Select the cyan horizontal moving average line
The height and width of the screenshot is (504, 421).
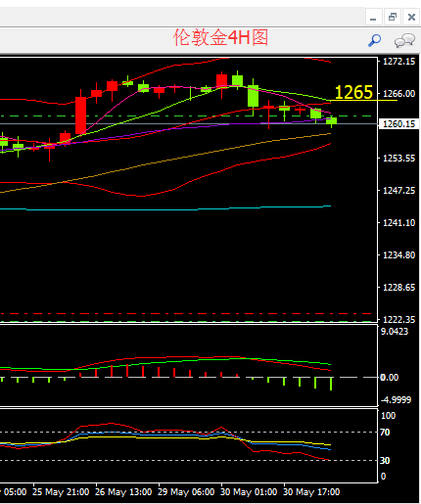point(165,208)
